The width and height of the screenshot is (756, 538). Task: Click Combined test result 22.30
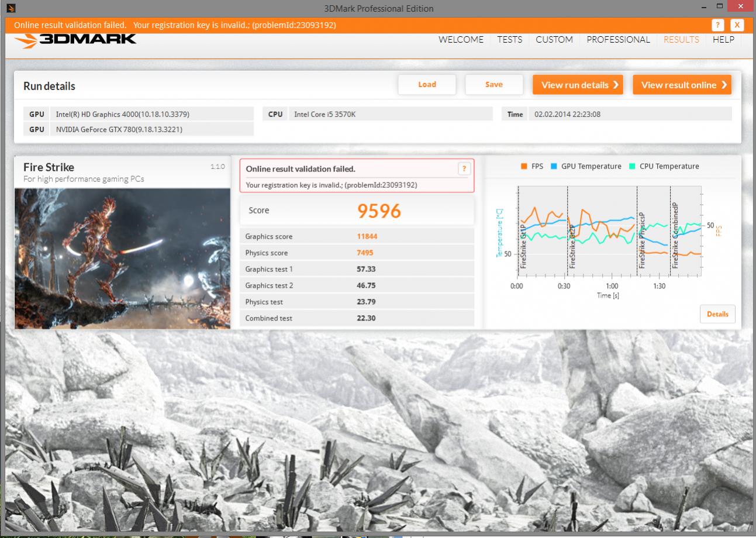point(366,319)
